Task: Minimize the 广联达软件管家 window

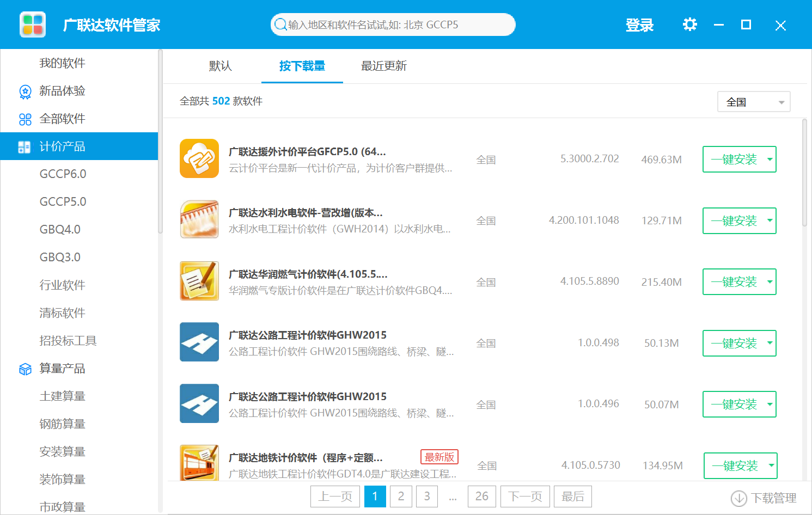Action: pyautogui.click(x=719, y=25)
